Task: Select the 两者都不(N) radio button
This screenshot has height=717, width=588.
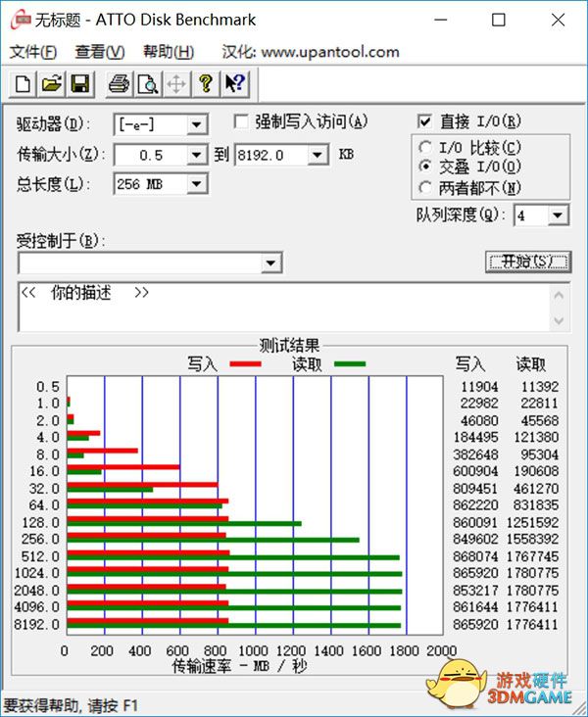Action: [425, 187]
